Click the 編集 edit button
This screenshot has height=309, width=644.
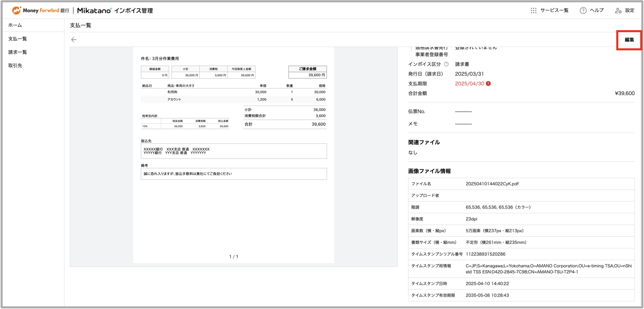pyautogui.click(x=629, y=40)
